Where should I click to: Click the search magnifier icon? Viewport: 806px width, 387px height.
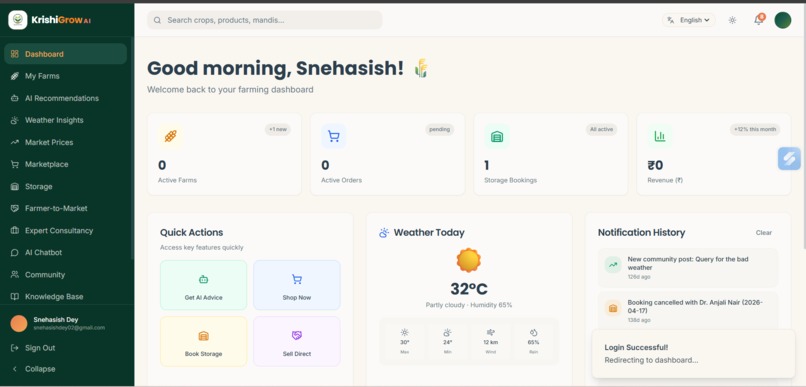point(157,20)
